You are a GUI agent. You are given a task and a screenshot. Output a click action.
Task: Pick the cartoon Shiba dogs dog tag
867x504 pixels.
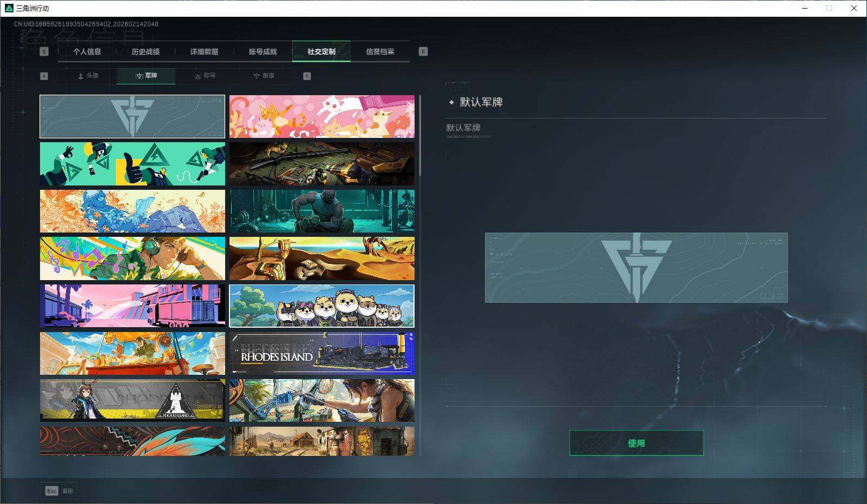coord(322,306)
